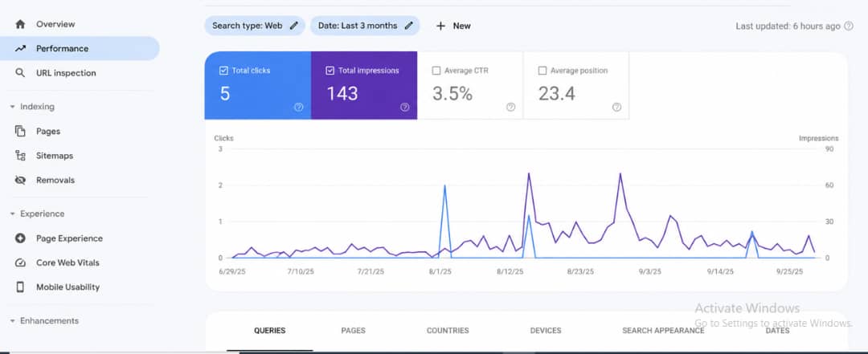Switch to the PAGES tab

(x=353, y=331)
